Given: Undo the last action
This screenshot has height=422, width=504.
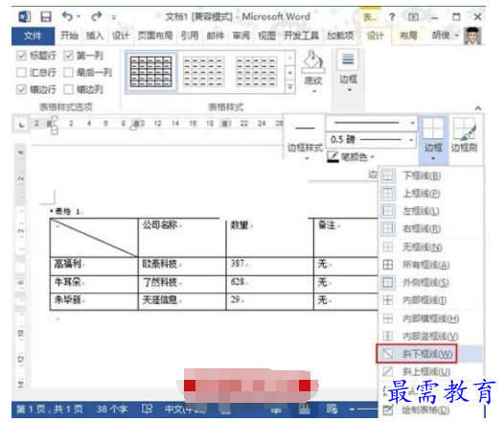Looking at the screenshot, I should [x=67, y=16].
